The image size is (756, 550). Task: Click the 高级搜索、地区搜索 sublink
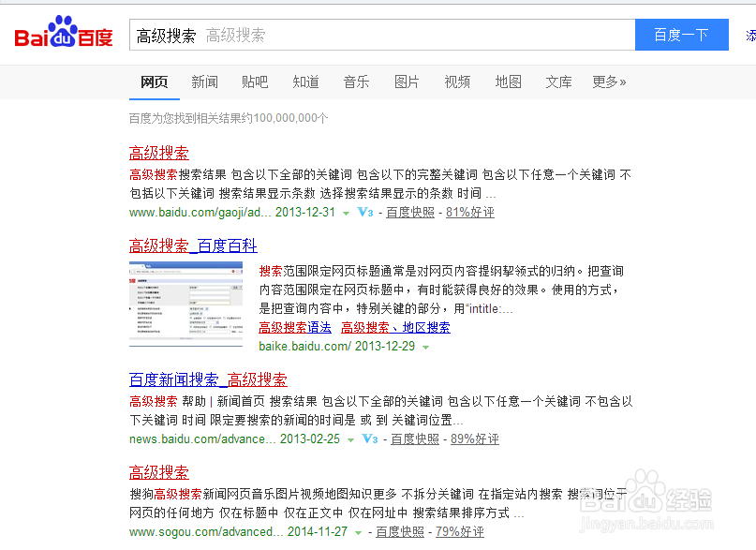point(395,328)
